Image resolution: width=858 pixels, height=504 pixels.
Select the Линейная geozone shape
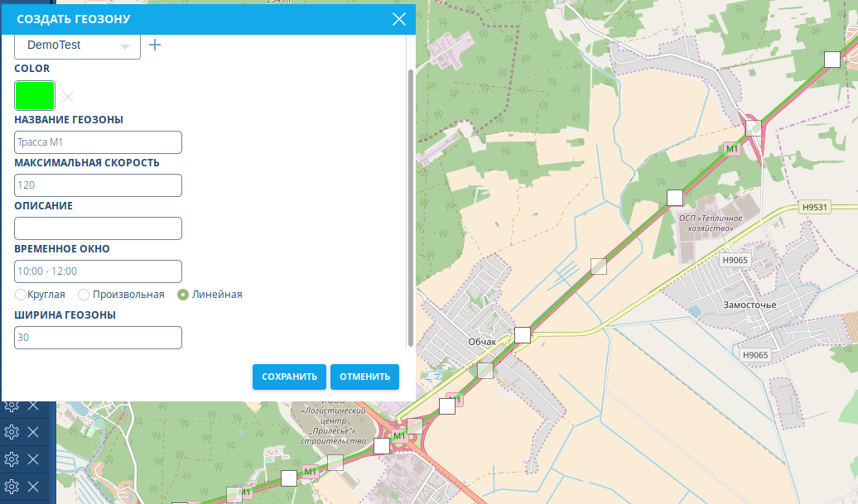[183, 295]
